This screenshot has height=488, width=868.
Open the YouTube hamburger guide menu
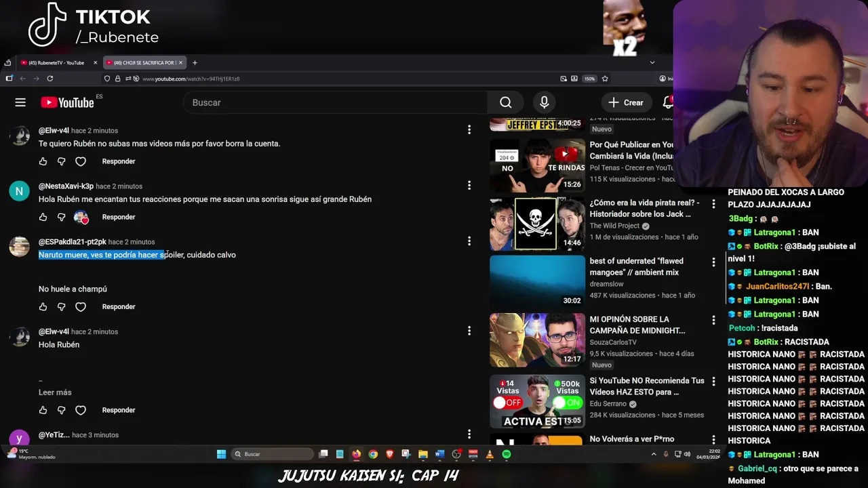(x=20, y=102)
